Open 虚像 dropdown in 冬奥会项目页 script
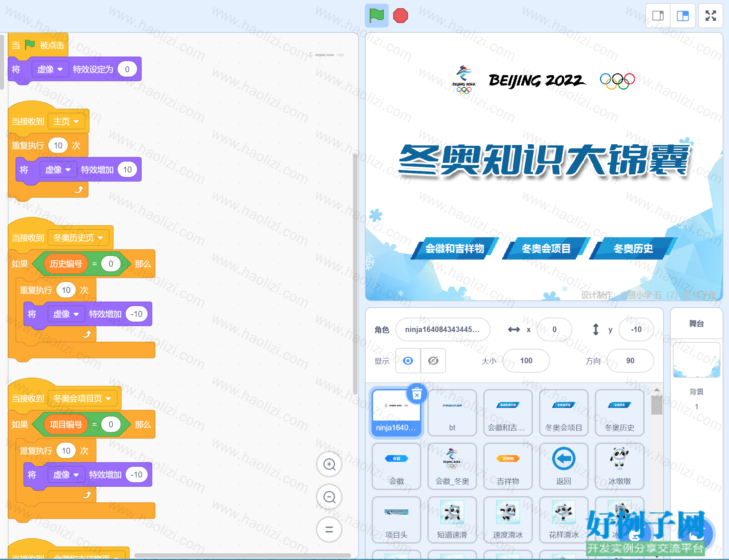This screenshot has height=560, width=729. point(66,474)
